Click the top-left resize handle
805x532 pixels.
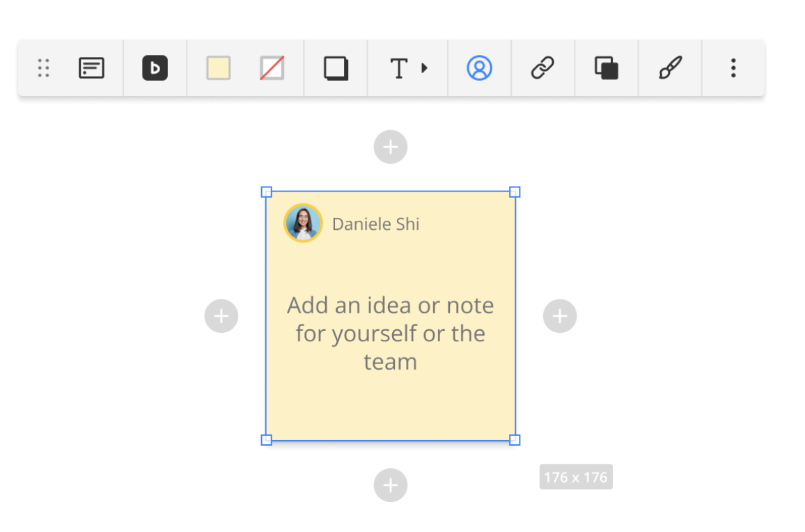pyautogui.click(x=267, y=192)
